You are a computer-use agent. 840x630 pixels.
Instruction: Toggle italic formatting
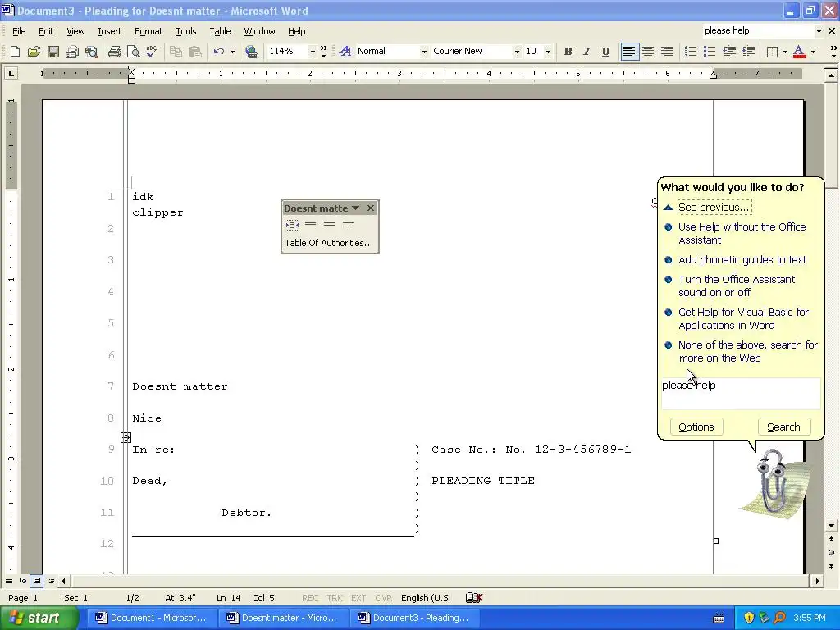click(587, 52)
